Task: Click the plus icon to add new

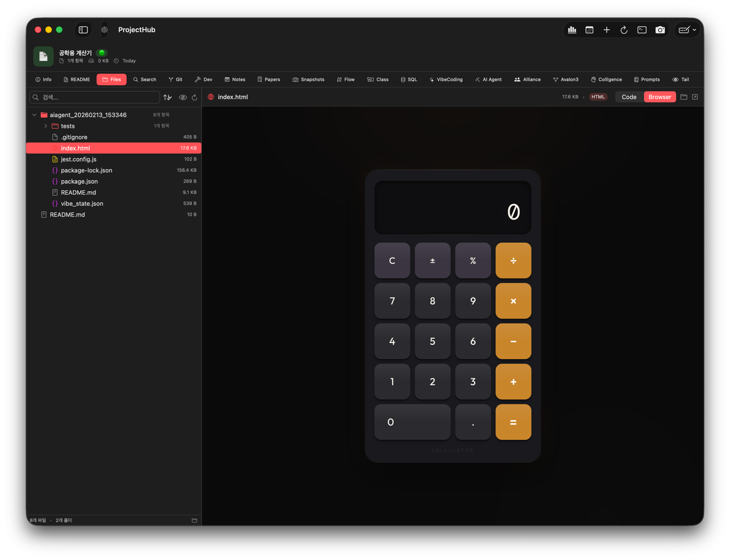Action: click(607, 30)
